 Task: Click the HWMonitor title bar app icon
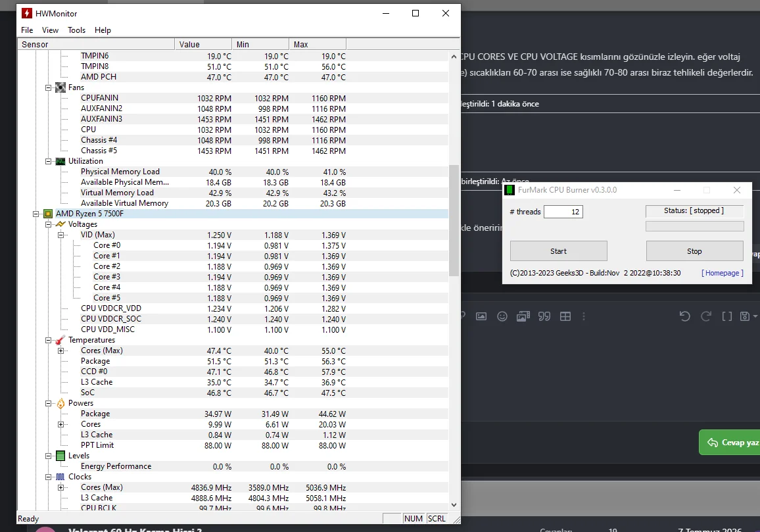(27, 14)
